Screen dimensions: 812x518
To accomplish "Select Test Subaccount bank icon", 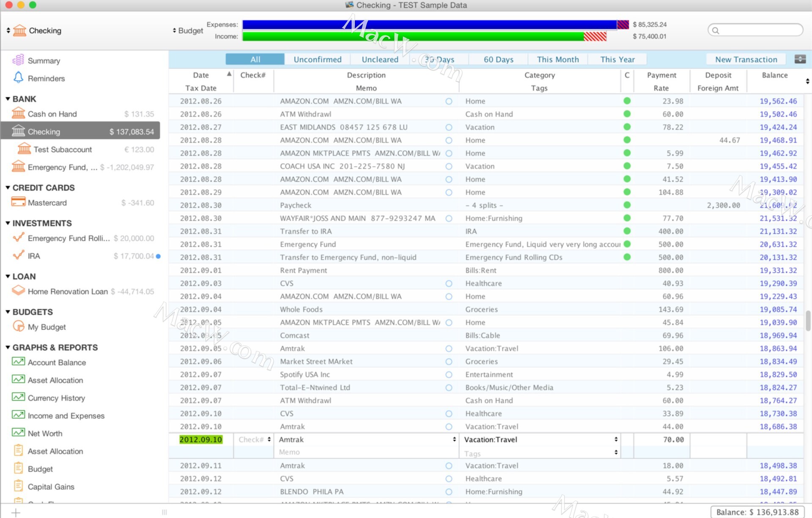I will click(24, 149).
